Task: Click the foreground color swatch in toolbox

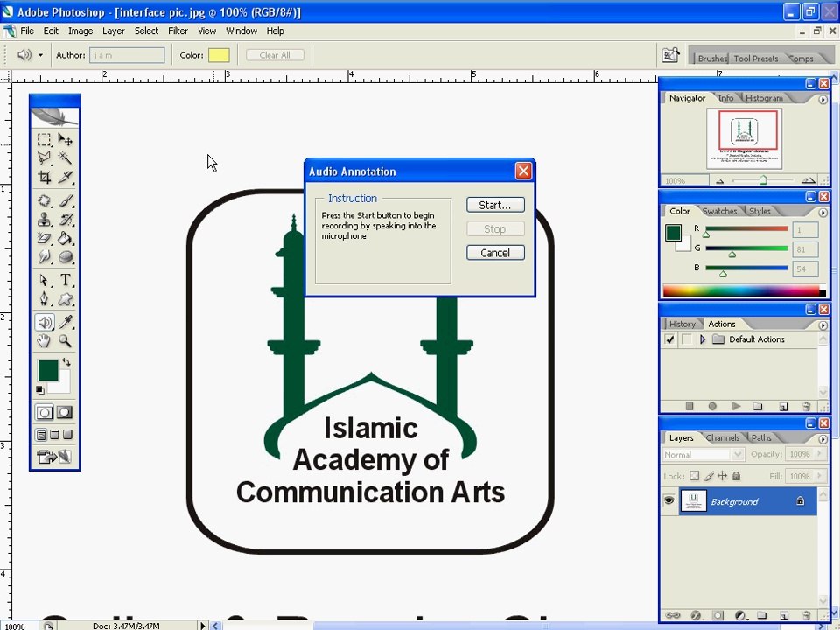Action: (47, 370)
